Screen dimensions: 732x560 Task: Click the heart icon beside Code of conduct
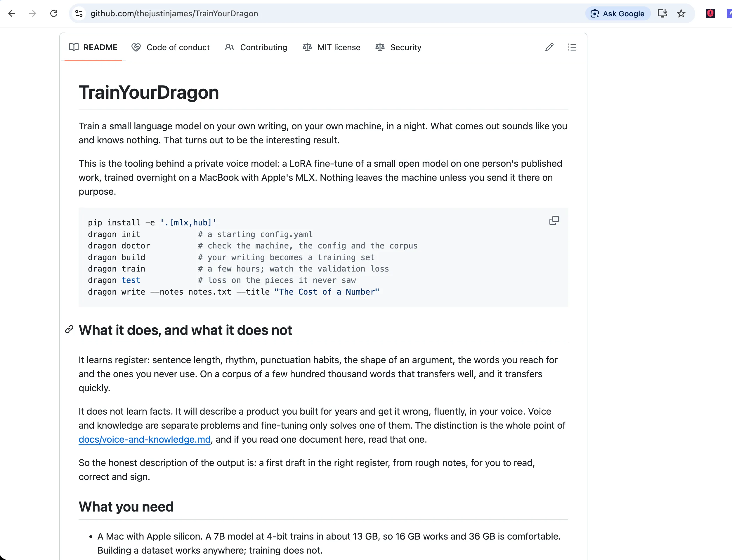tap(136, 47)
